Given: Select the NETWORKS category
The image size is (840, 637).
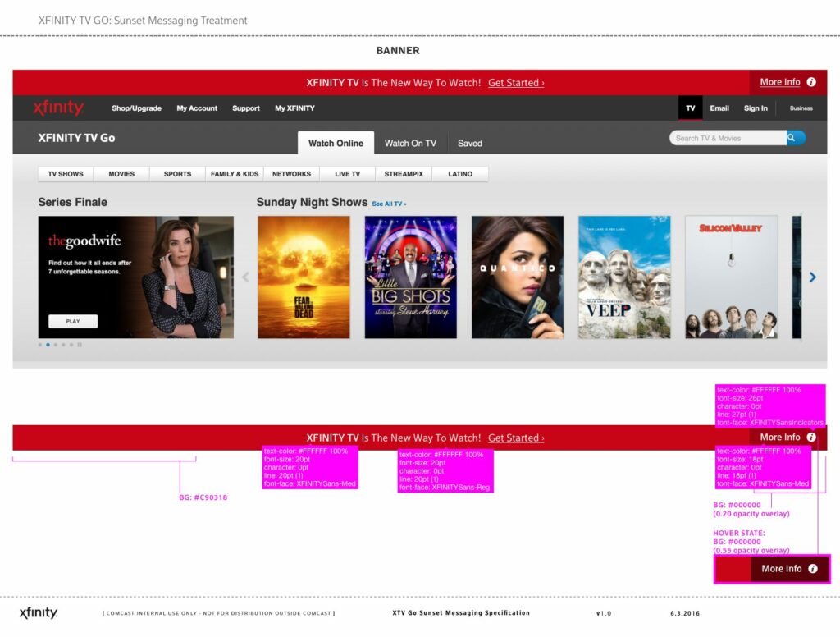Looking at the screenshot, I should pyautogui.click(x=291, y=174).
